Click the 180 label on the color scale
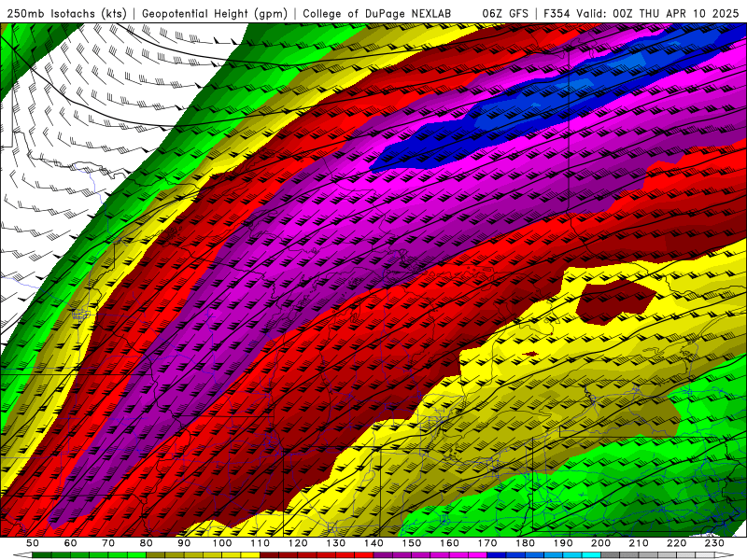 pos(525,543)
